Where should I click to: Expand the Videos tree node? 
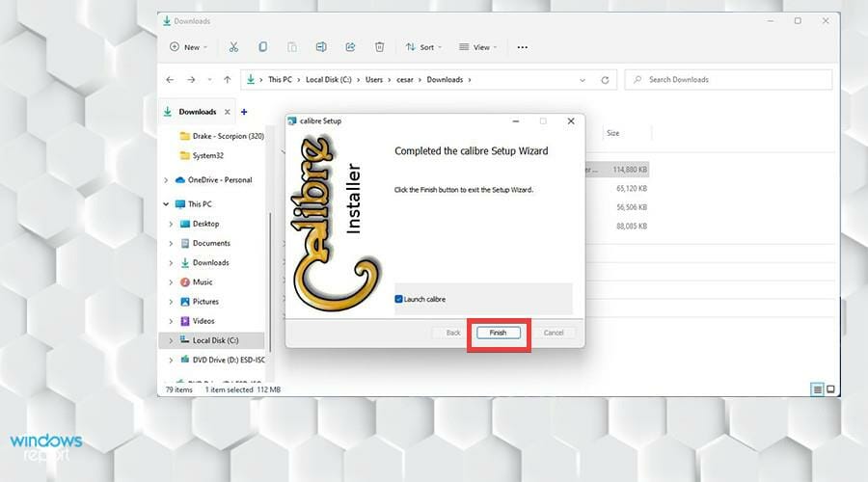point(171,321)
